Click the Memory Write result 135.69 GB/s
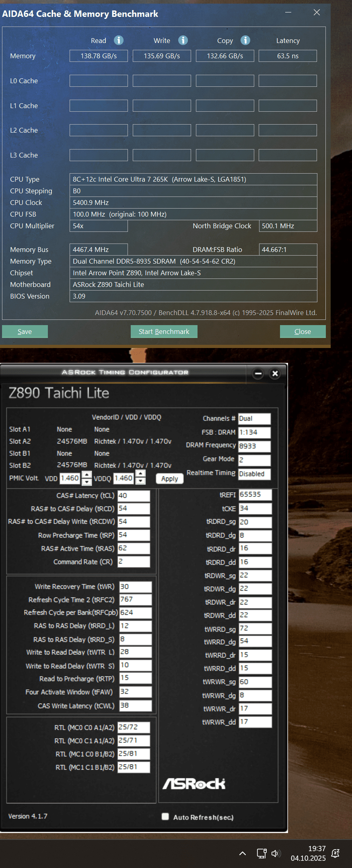Screen dimensions: 352x868 [162, 56]
